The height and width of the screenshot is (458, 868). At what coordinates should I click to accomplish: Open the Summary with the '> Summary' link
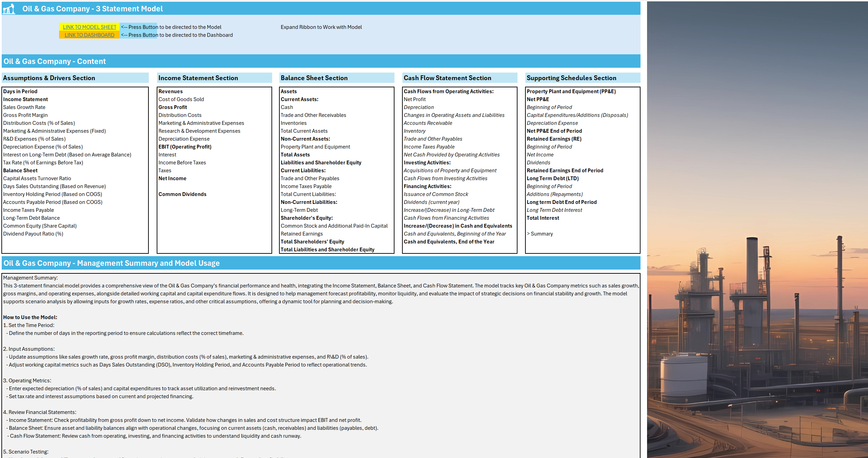539,233
